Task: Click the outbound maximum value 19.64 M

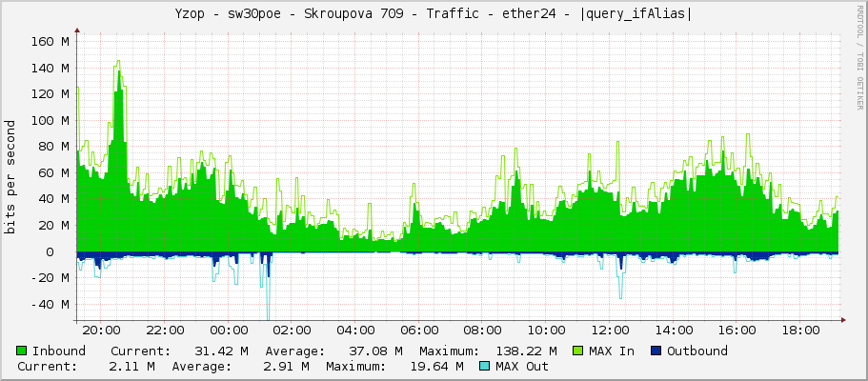Action: [436, 367]
